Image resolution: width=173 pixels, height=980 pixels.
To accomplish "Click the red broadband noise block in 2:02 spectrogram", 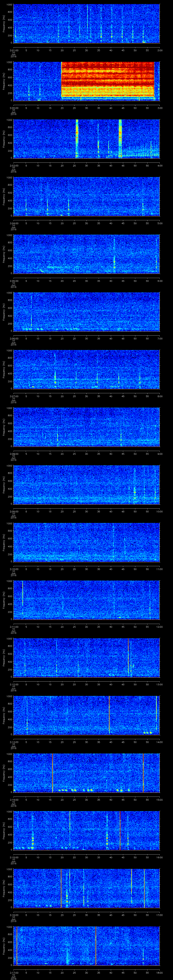I will click(x=108, y=80).
